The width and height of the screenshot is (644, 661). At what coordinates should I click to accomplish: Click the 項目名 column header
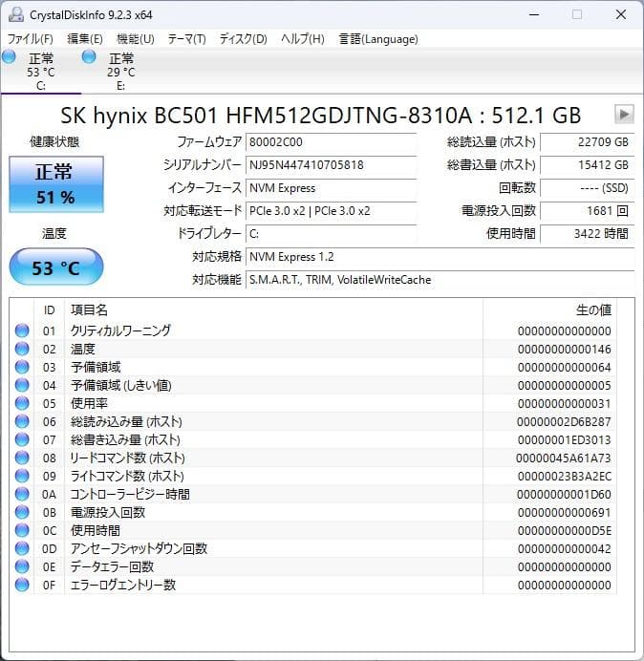point(273,310)
